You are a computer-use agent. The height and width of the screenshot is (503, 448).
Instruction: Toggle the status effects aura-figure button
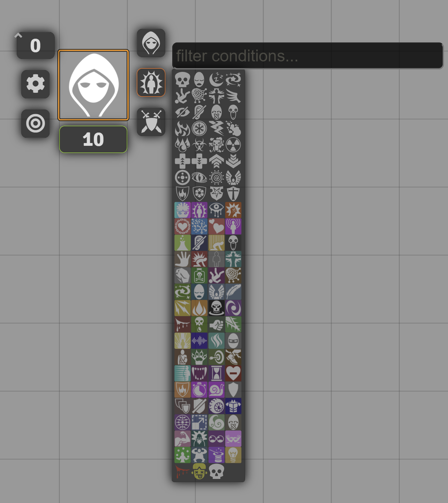(x=151, y=83)
